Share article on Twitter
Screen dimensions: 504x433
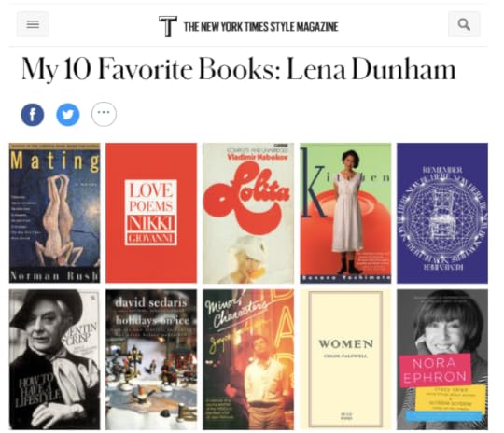68,115
